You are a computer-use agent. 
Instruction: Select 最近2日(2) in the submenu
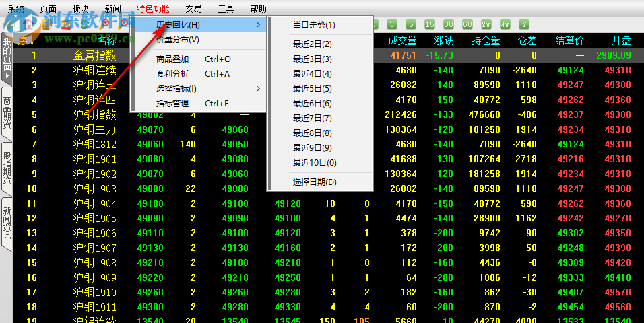tap(321, 44)
